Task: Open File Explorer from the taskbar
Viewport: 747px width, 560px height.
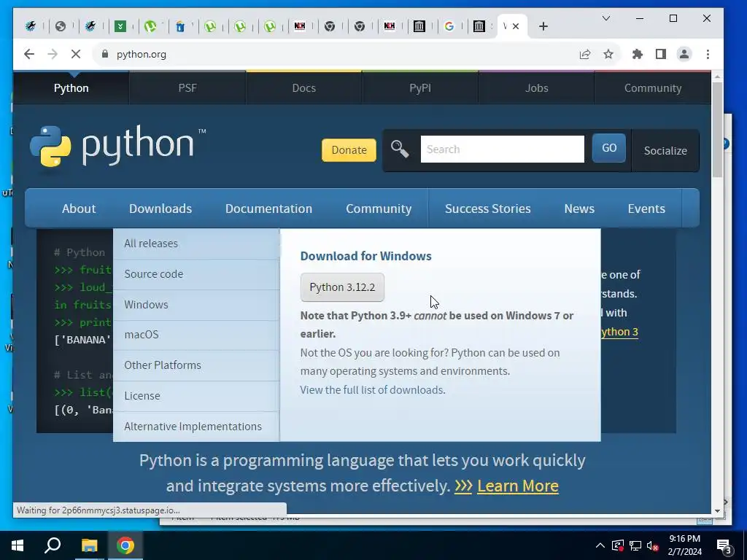Action: point(89,545)
